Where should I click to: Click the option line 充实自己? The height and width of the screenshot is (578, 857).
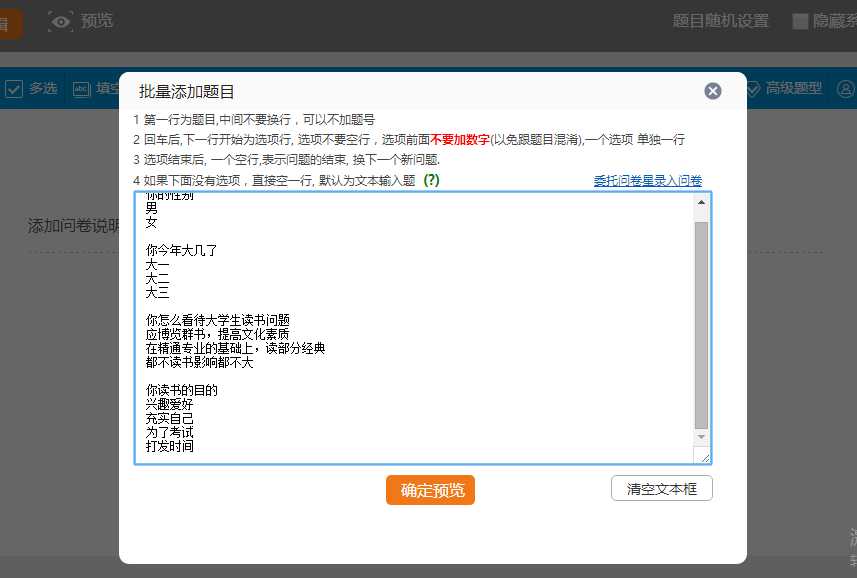[x=169, y=418]
